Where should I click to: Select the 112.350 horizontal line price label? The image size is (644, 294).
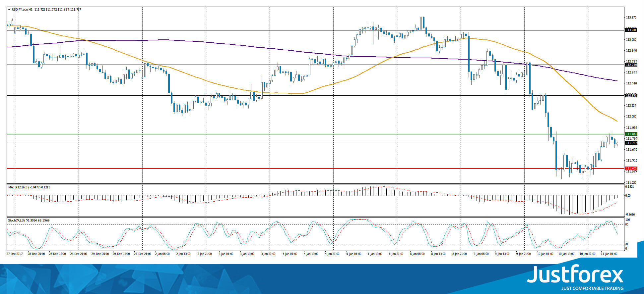(631, 96)
